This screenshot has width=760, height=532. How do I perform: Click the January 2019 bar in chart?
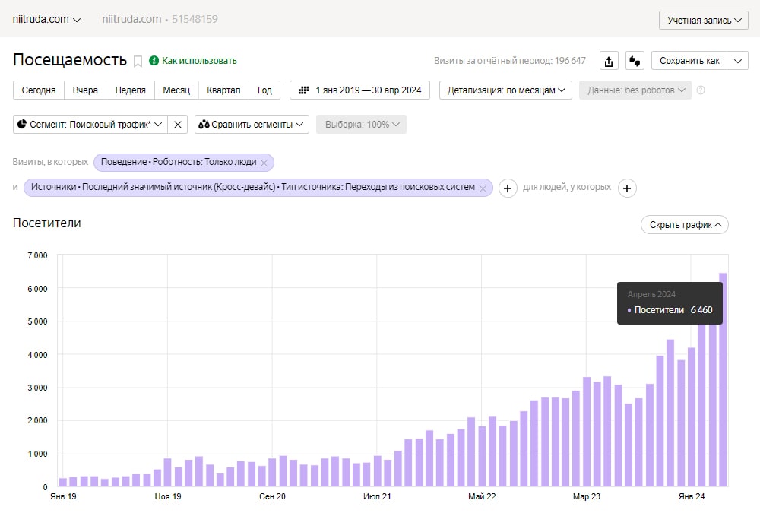63,483
